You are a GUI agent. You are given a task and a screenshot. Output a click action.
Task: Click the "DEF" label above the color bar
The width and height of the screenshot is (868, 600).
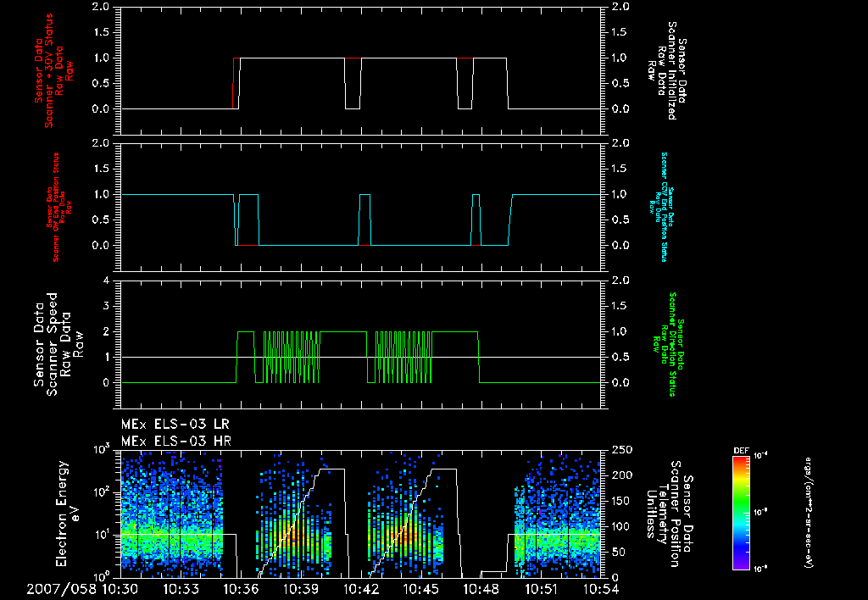coord(741,451)
